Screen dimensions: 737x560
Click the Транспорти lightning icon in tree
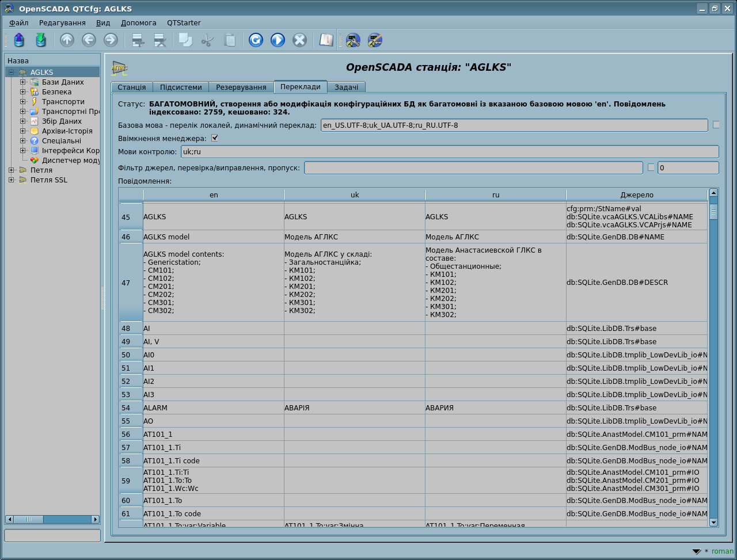pos(35,102)
